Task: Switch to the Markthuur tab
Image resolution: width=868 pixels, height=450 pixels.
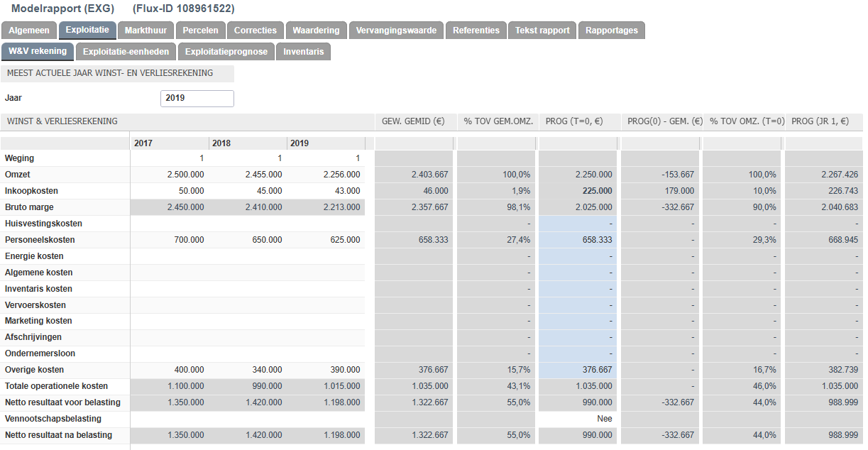Action: pyautogui.click(x=145, y=31)
